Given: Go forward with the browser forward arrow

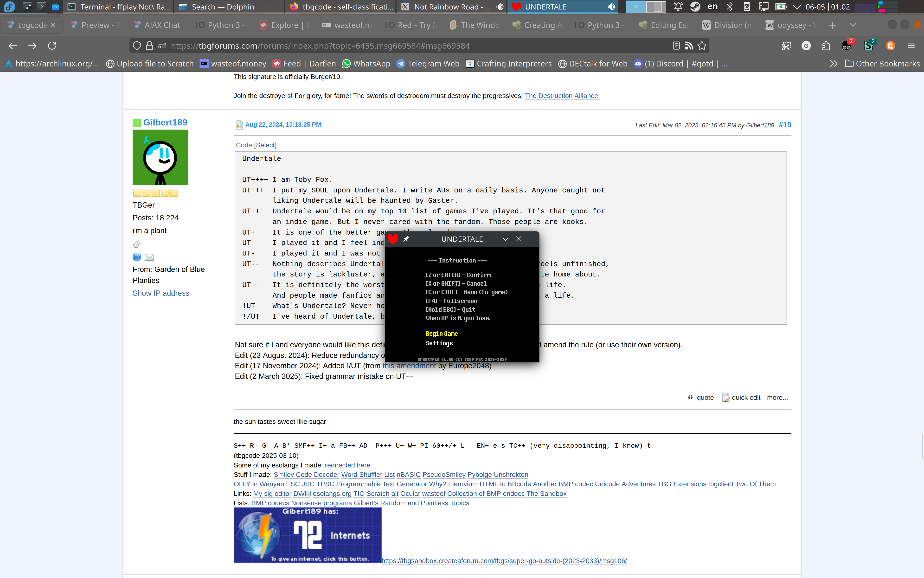Looking at the screenshot, I should tap(32, 46).
